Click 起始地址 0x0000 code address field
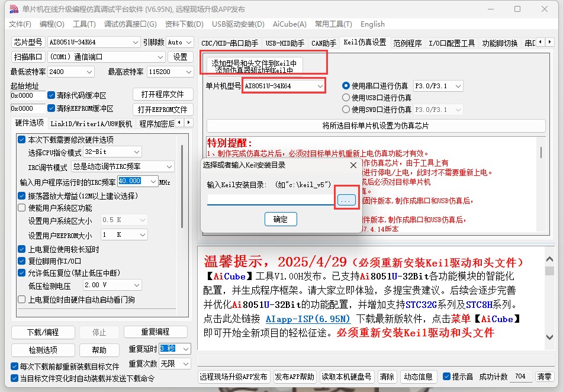This screenshot has width=563, height=392. (28, 95)
